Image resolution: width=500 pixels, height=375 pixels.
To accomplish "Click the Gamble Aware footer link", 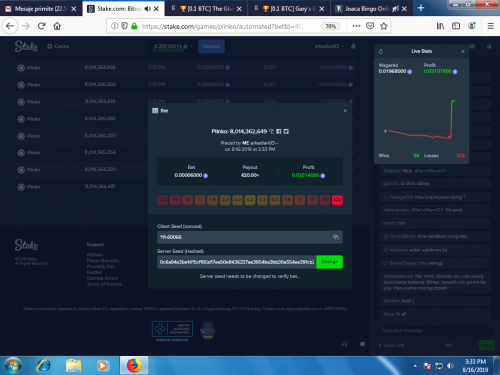I will coord(102,278).
